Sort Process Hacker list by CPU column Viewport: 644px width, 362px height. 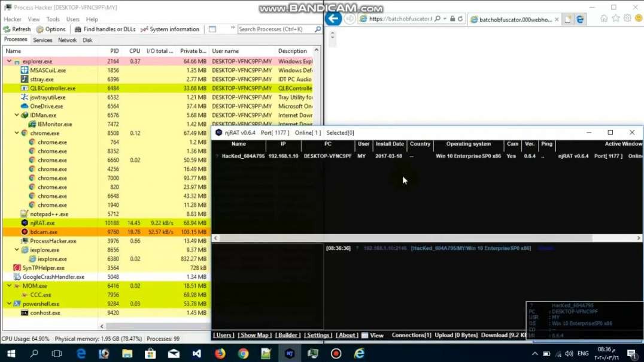point(134,50)
